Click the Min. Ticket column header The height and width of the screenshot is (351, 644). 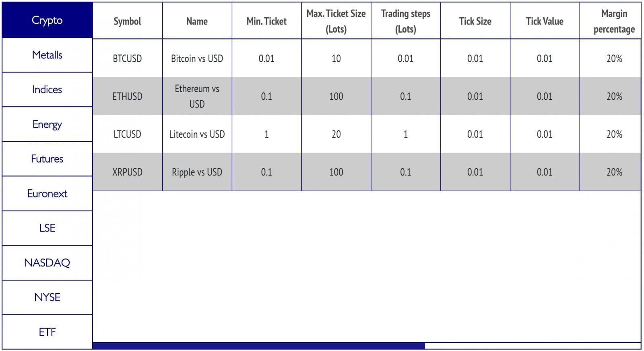coord(266,21)
